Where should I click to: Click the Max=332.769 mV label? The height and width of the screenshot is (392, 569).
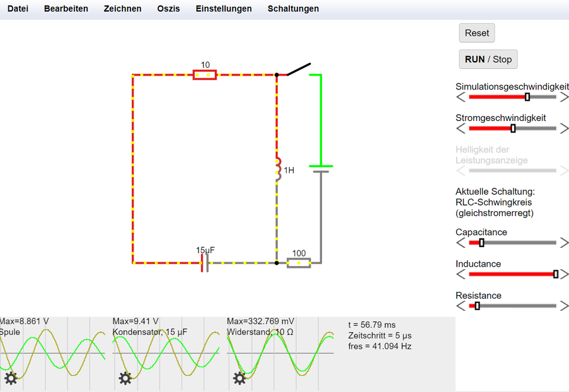click(260, 321)
